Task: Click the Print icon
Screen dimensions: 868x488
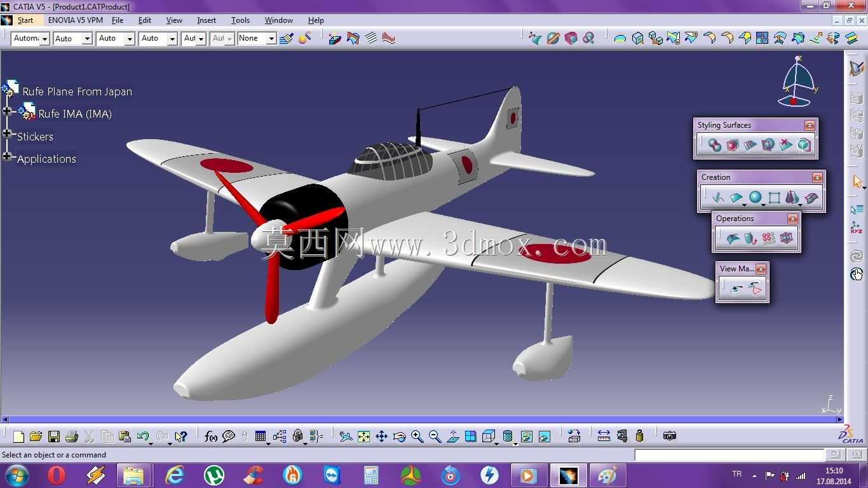Action: coord(71,437)
